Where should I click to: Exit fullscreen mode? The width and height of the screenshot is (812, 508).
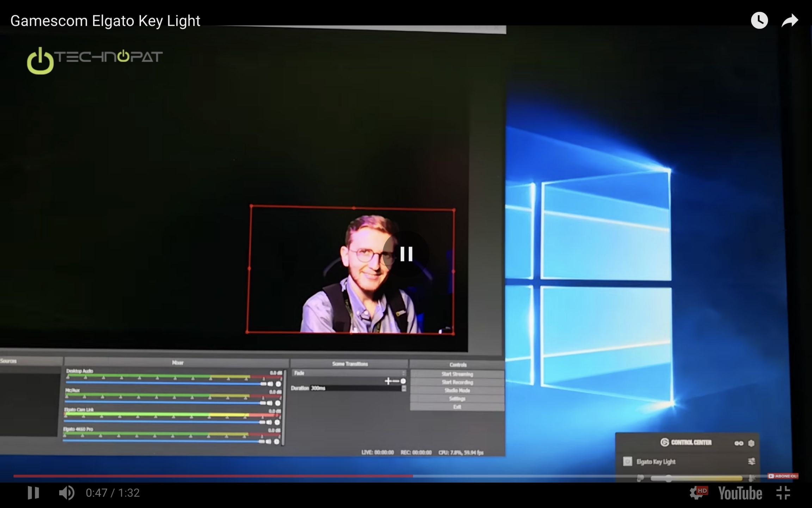pos(783,493)
